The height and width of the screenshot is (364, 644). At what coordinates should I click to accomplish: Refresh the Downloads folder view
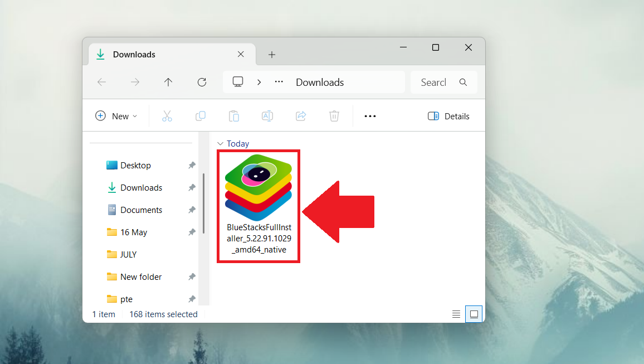click(202, 82)
